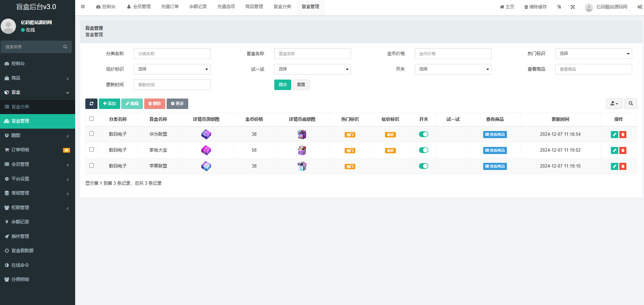This screenshot has width=644, height=305.
Task: Check the checkbox for 家电大宝 row
Action: [x=91, y=150]
